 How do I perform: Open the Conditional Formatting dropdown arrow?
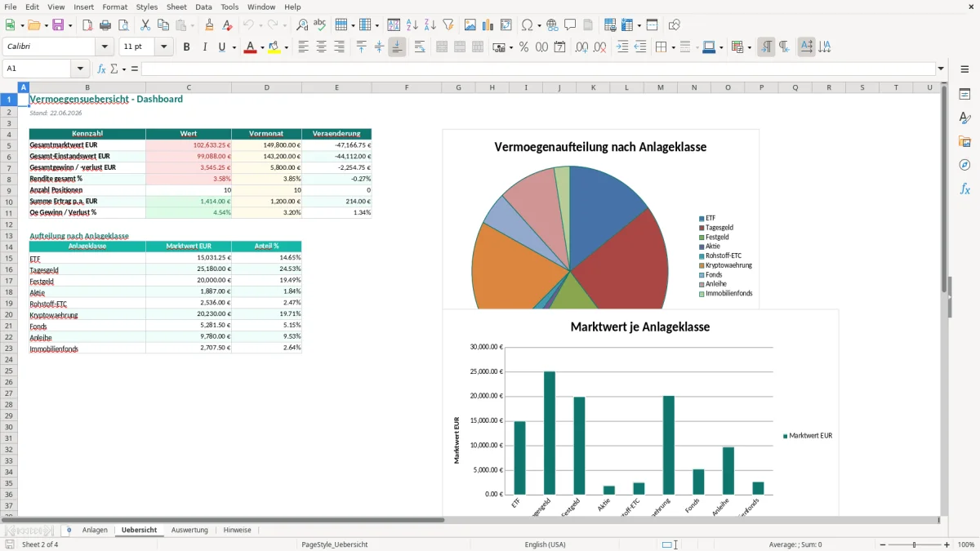coord(749,47)
